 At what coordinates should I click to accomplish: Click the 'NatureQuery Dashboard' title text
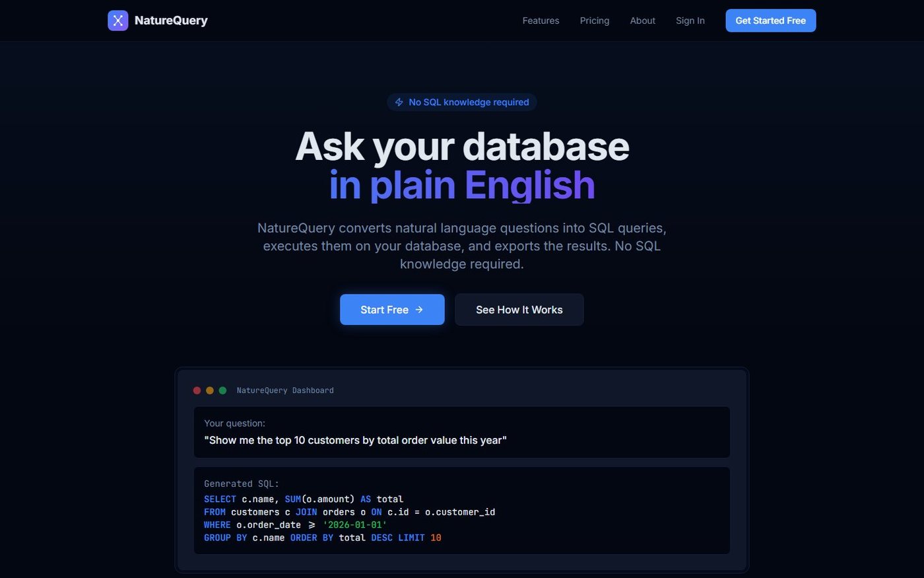tap(285, 390)
